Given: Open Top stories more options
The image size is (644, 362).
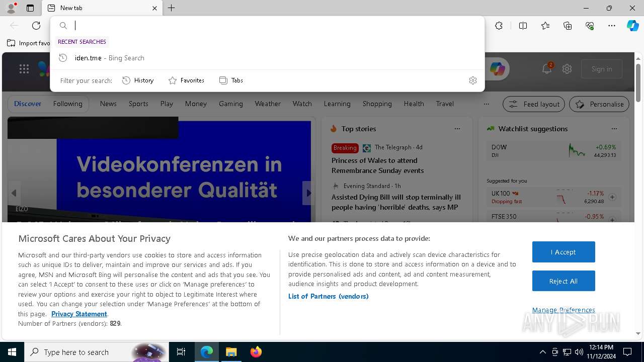Looking at the screenshot, I should (457, 129).
